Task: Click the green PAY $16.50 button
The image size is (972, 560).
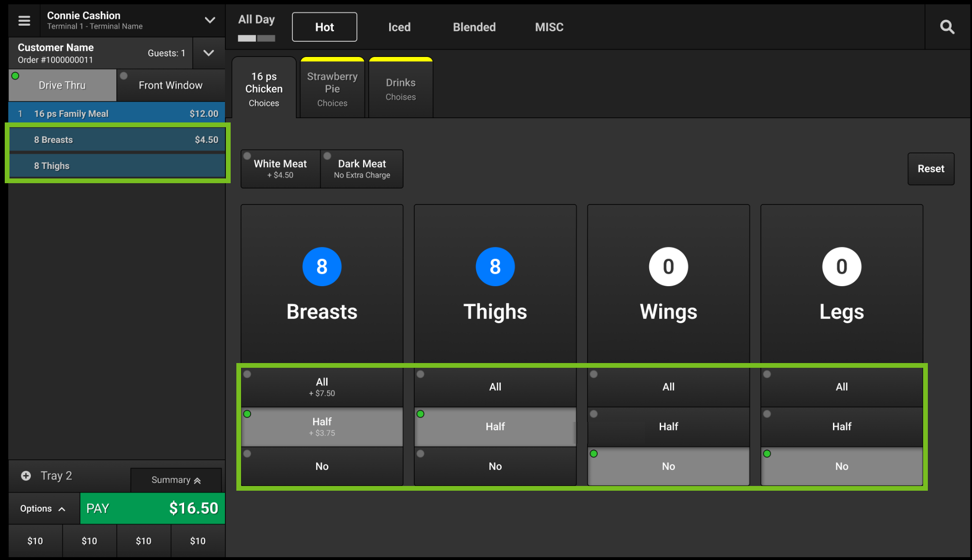Action: 152,508
